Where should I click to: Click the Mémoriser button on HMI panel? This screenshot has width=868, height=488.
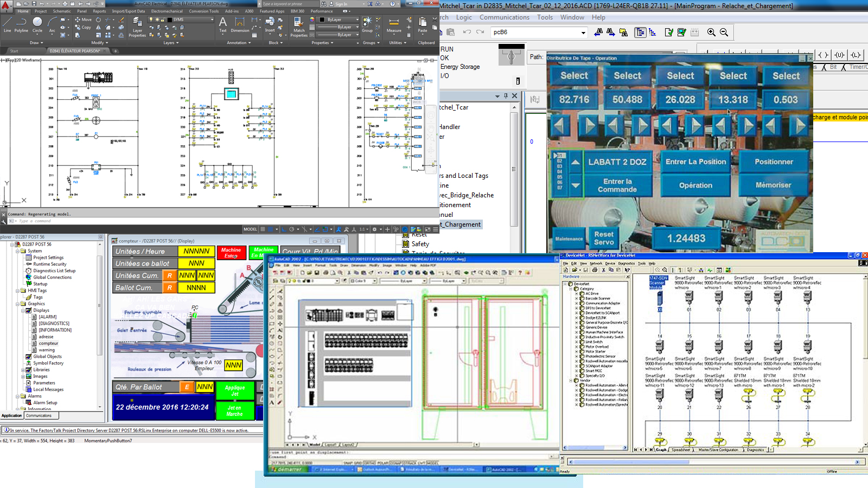774,185
